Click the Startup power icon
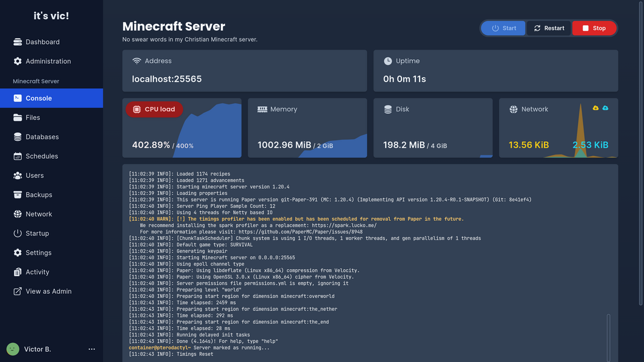 click(x=18, y=233)
